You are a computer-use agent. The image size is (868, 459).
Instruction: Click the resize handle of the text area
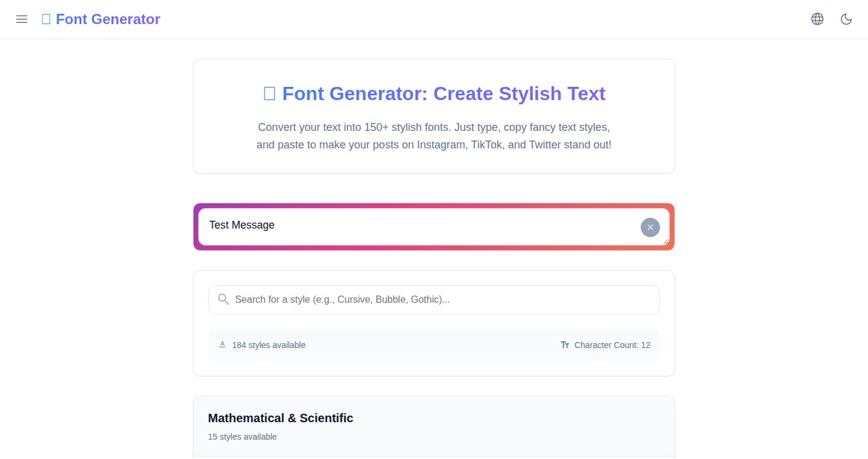(x=666, y=242)
